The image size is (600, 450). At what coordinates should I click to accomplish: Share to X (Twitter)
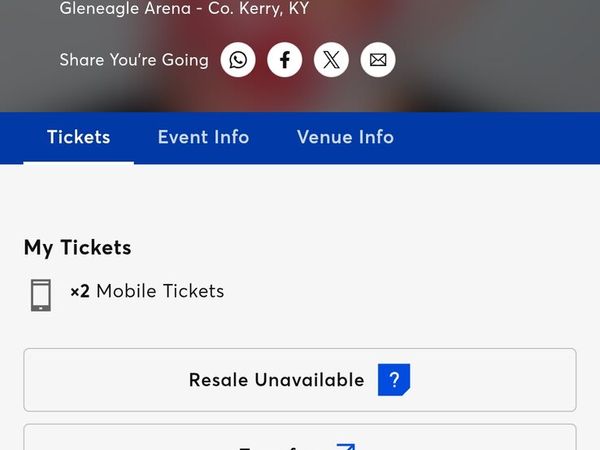[x=332, y=60]
